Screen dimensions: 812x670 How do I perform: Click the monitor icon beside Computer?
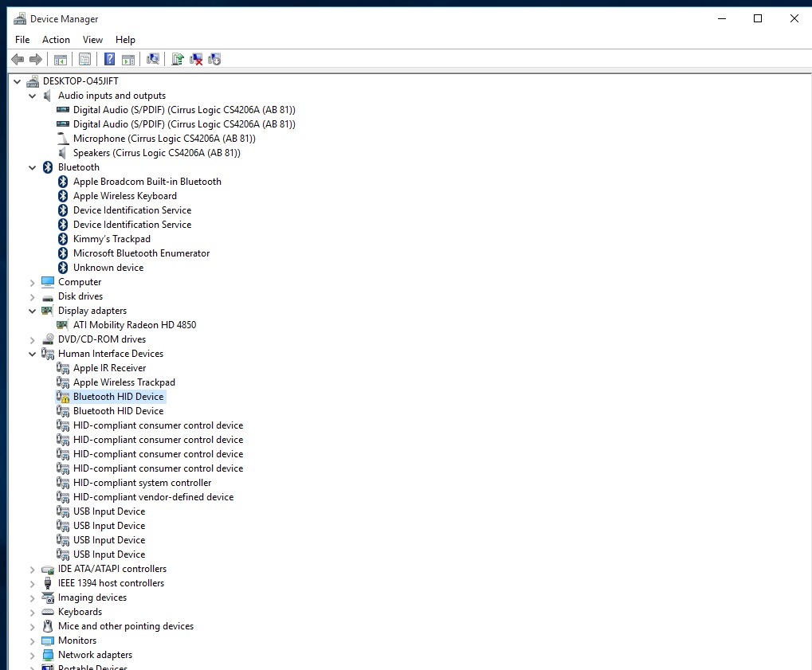point(48,282)
